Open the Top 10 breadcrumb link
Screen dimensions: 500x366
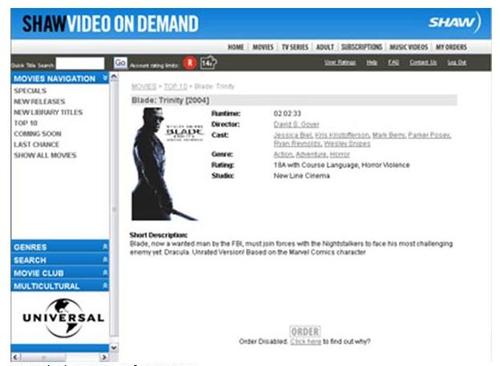[x=176, y=86]
